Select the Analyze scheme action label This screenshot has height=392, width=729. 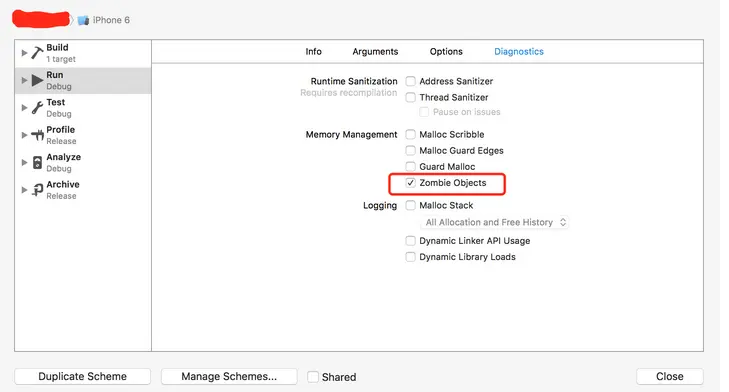63,157
